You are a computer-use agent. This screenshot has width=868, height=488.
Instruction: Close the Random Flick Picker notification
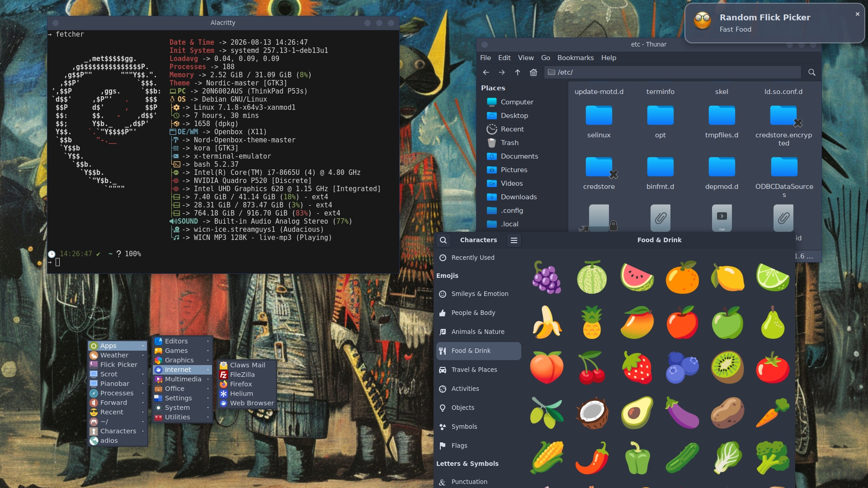coord(857,14)
